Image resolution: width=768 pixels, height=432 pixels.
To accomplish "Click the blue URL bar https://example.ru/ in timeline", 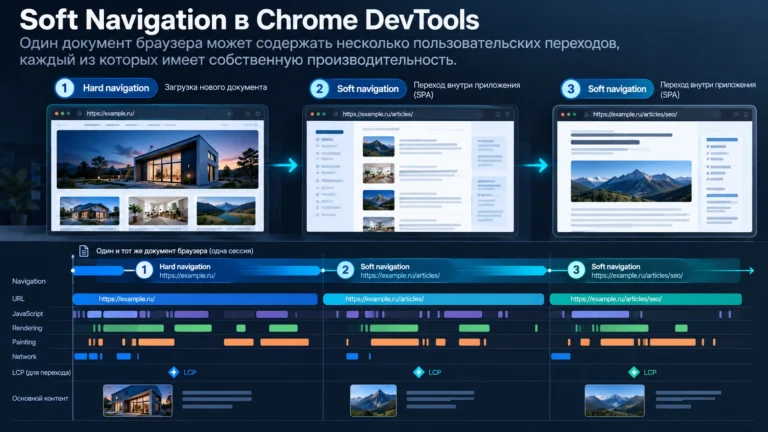I will click(195, 299).
